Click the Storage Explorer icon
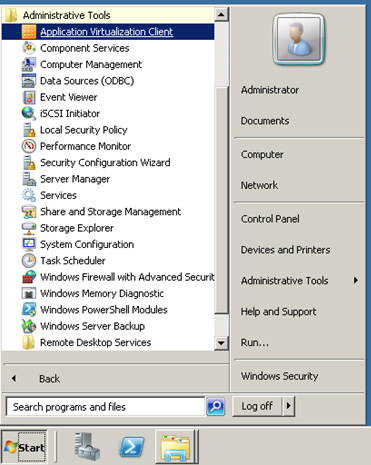This screenshot has width=371, height=465. [29, 228]
